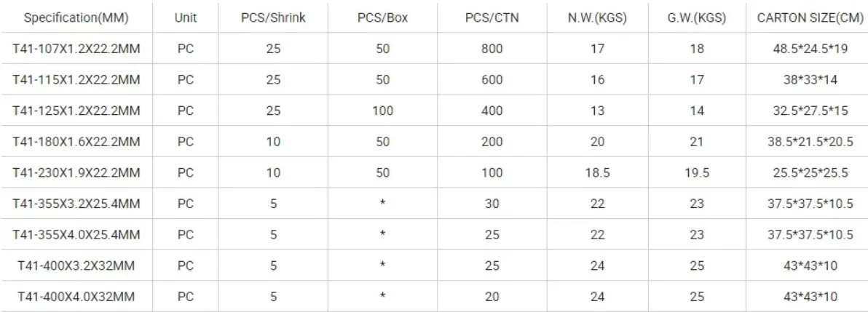Viewport: 868px width, 312px height.
Task: Click the Specification(MM) column header
Action: (76, 17)
